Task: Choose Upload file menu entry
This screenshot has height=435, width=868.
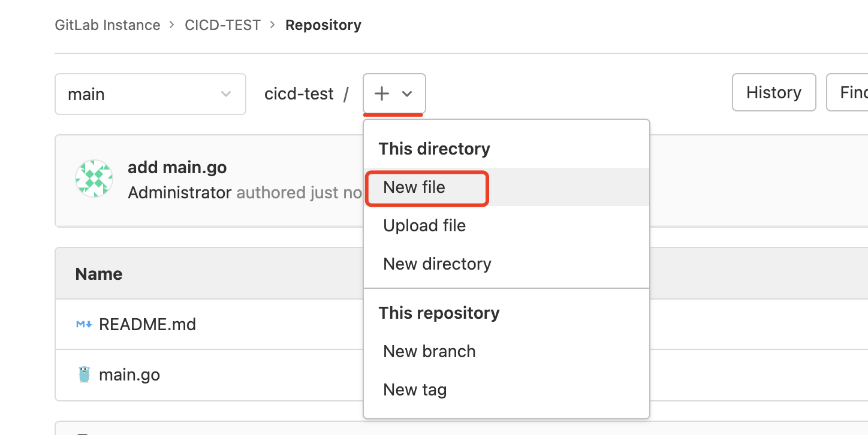Action: pyautogui.click(x=424, y=226)
